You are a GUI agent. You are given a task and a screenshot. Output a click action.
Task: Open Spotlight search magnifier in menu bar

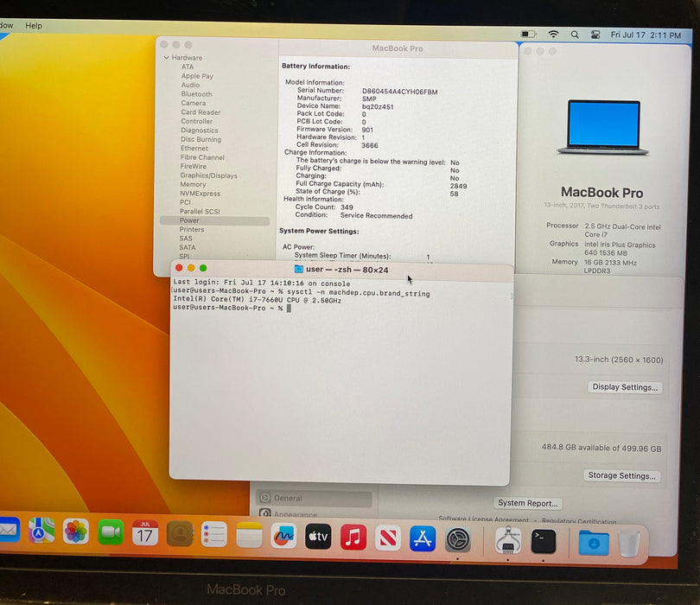(x=575, y=35)
